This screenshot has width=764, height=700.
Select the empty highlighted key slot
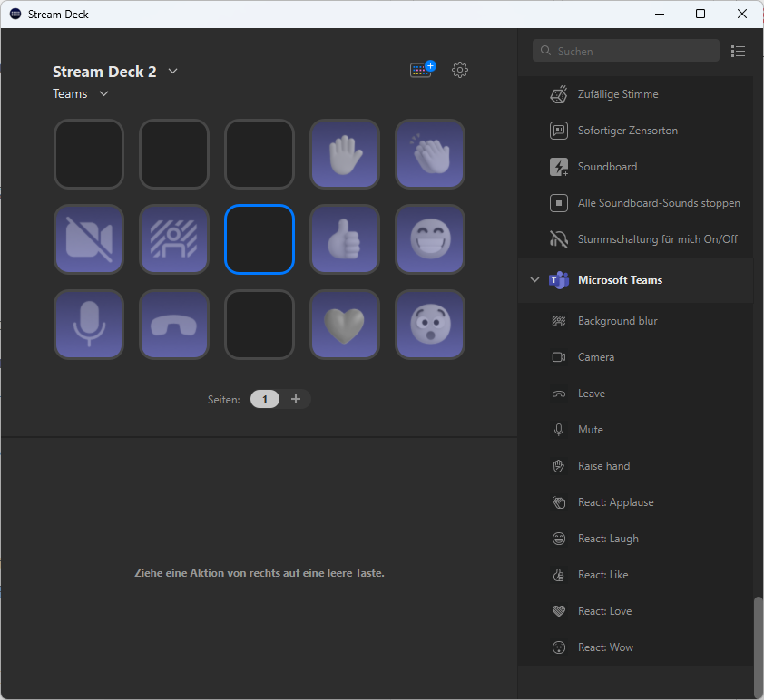pos(259,239)
